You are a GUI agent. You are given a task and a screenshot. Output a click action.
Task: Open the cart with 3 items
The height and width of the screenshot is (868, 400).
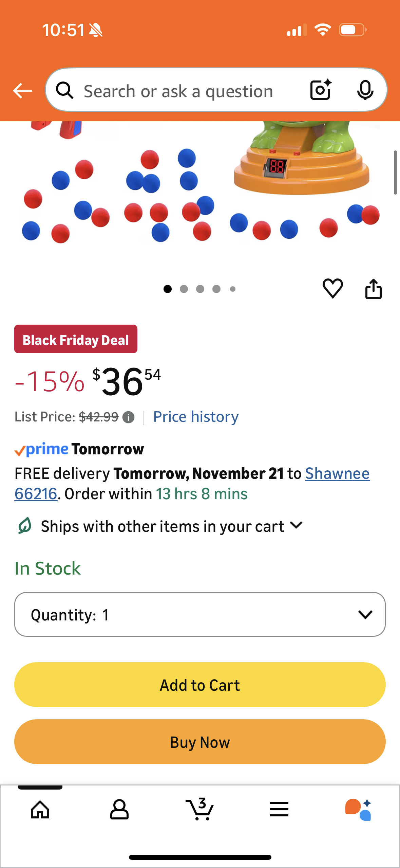200,810
